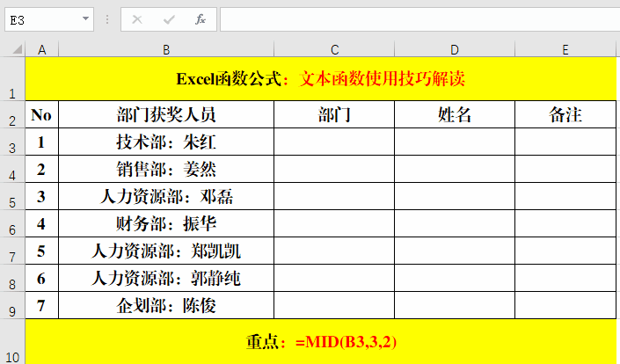Select cell '销售部：姜然'
620x364 pixels.
tap(166, 169)
